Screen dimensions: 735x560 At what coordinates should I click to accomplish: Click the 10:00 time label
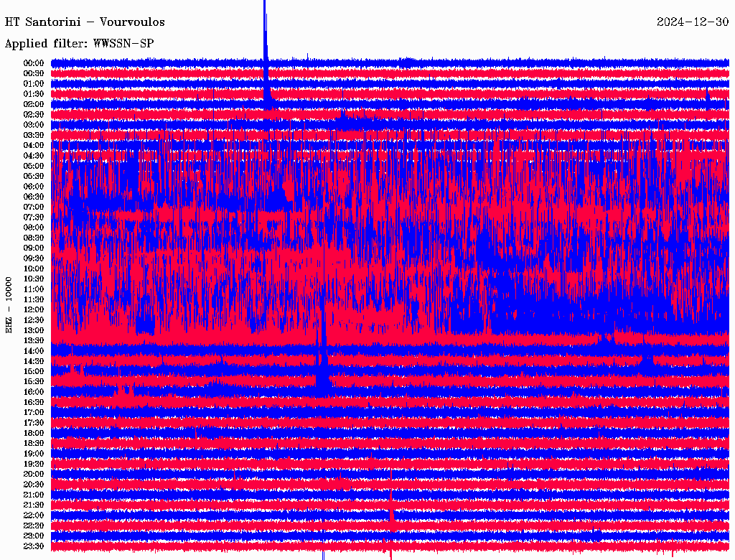tap(34, 269)
